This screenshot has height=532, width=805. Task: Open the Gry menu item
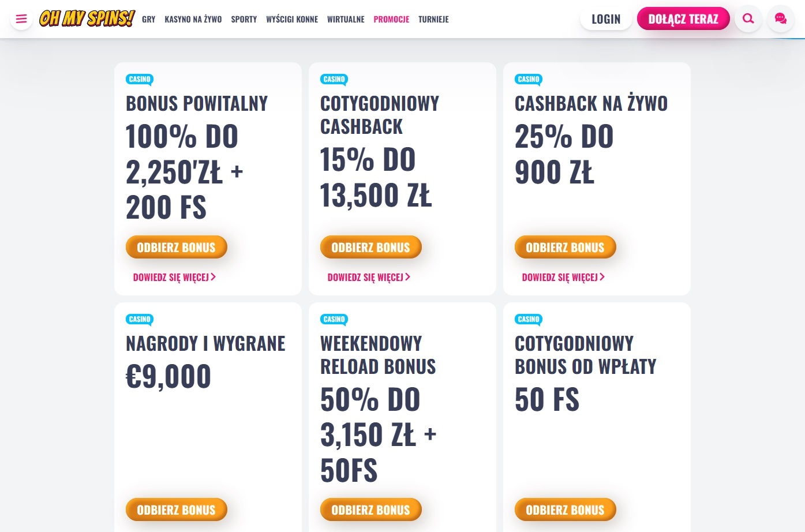point(149,19)
